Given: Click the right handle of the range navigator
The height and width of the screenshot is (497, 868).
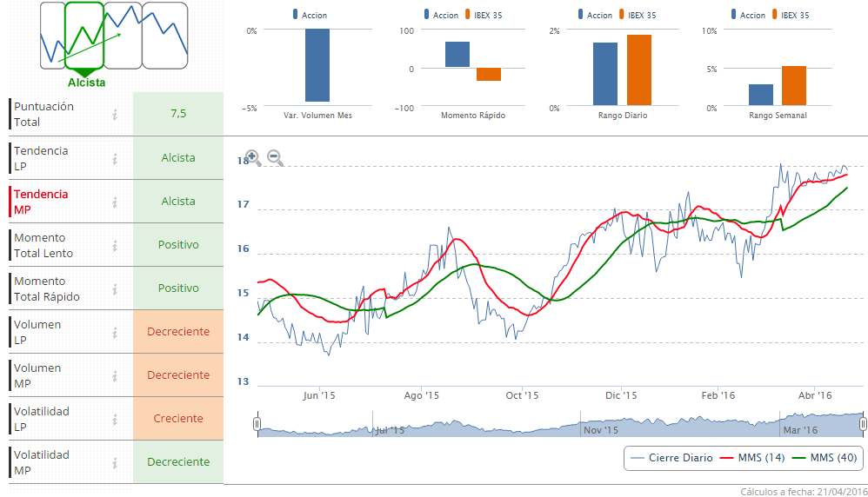Looking at the screenshot, I should [863, 424].
